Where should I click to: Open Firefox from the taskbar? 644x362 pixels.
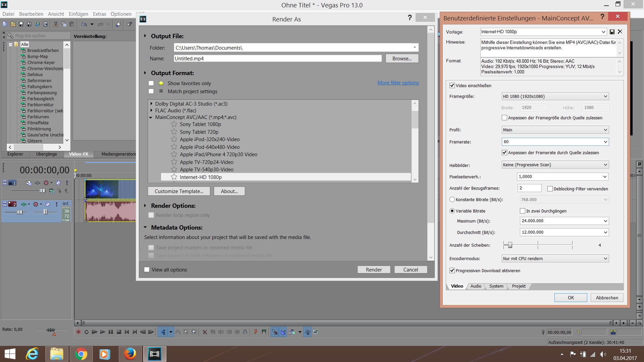pos(130,354)
